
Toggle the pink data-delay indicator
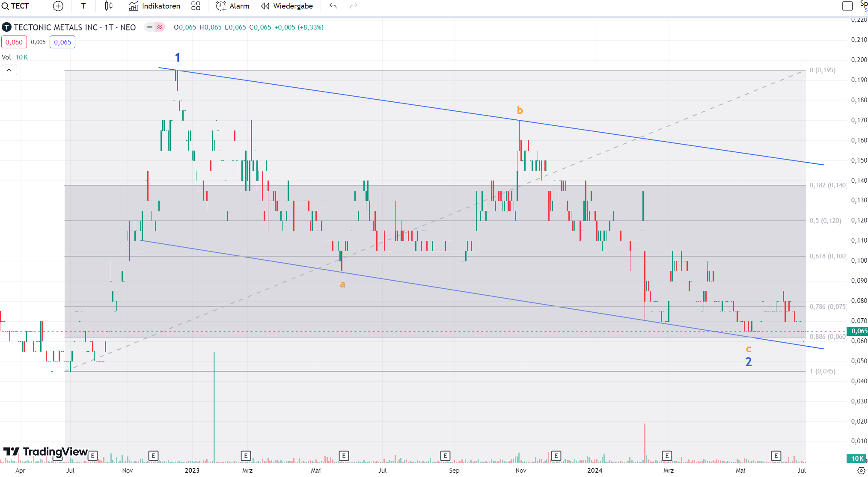[160, 27]
